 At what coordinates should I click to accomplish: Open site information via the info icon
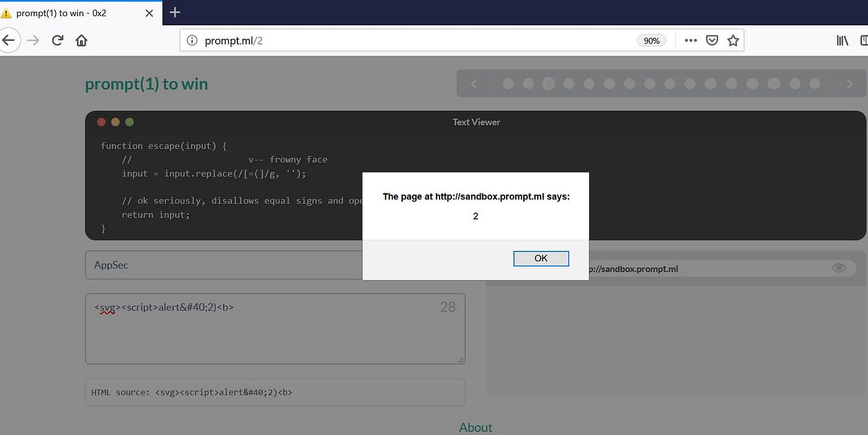click(x=192, y=40)
